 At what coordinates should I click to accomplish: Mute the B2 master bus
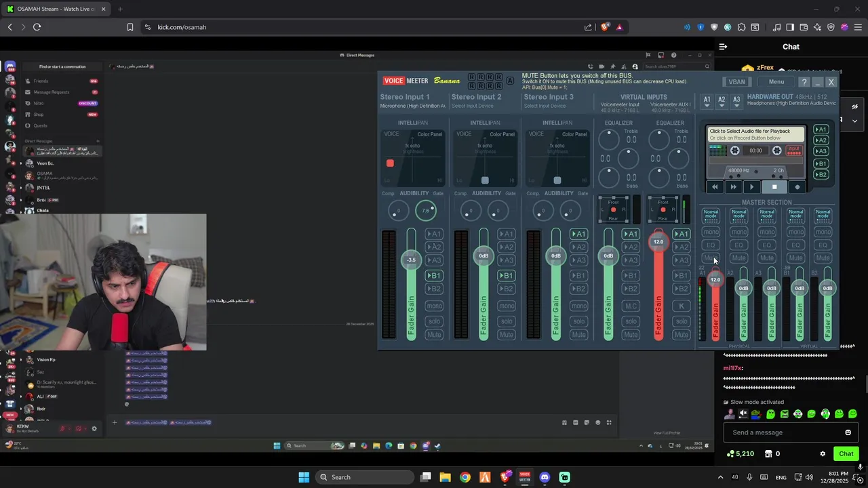[x=823, y=258]
